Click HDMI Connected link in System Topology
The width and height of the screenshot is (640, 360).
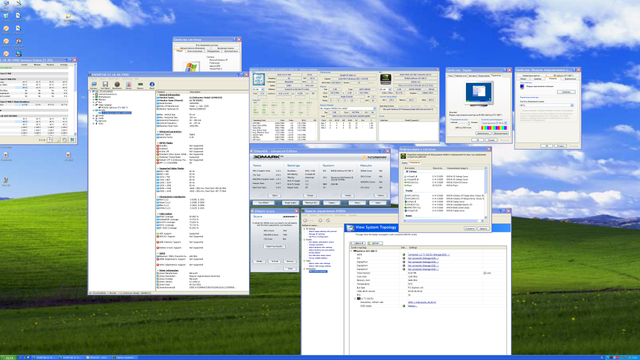(429, 255)
